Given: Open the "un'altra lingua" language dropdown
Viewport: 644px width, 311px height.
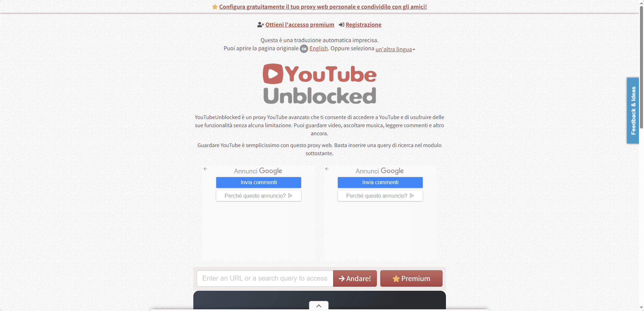Looking at the screenshot, I should 395,49.
